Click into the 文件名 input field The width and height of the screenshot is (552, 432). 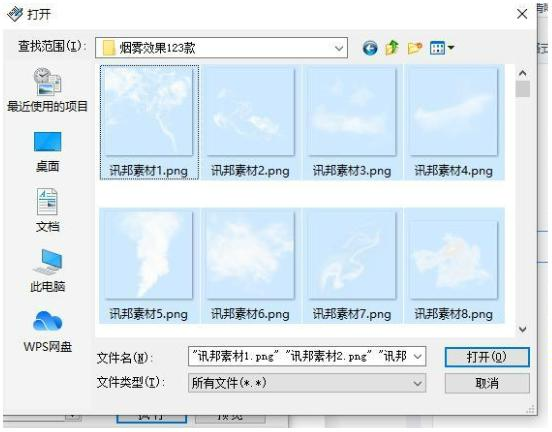tap(307, 357)
